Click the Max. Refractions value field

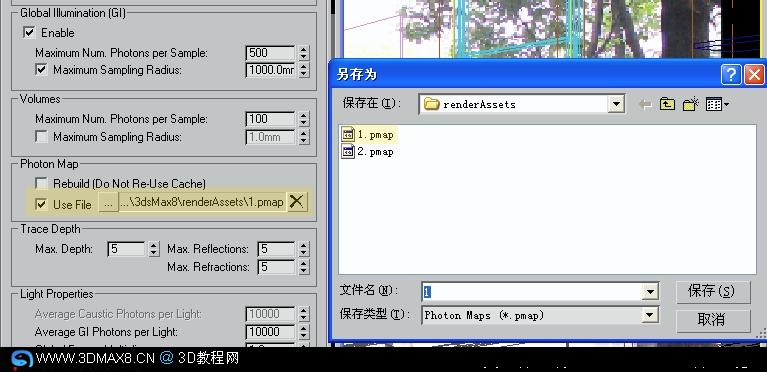click(x=277, y=267)
